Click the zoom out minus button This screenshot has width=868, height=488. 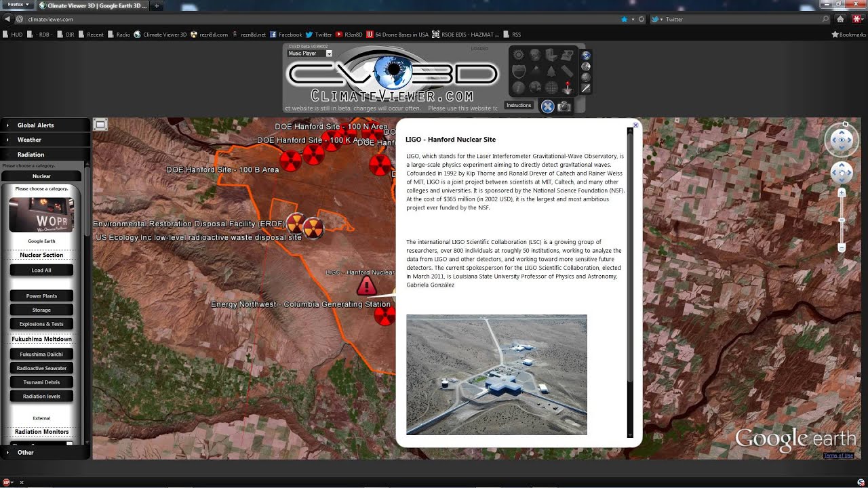point(842,249)
